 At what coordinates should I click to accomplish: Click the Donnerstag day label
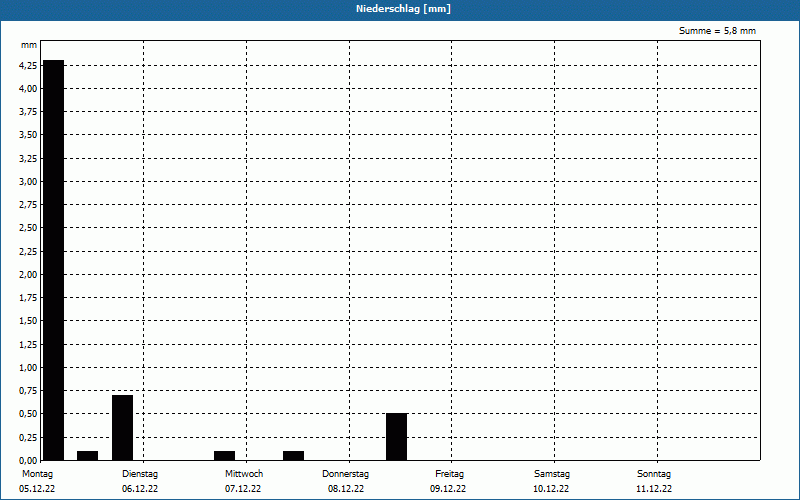click(x=345, y=474)
